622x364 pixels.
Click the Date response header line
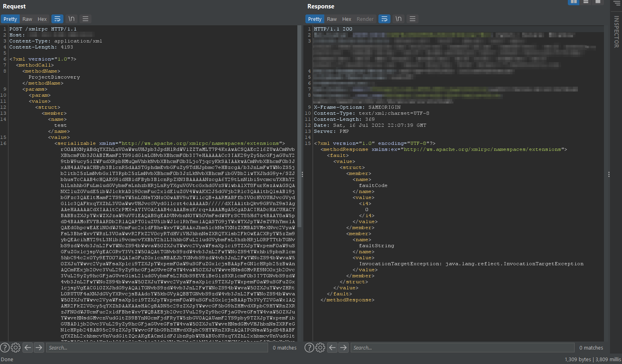tap(370, 125)
